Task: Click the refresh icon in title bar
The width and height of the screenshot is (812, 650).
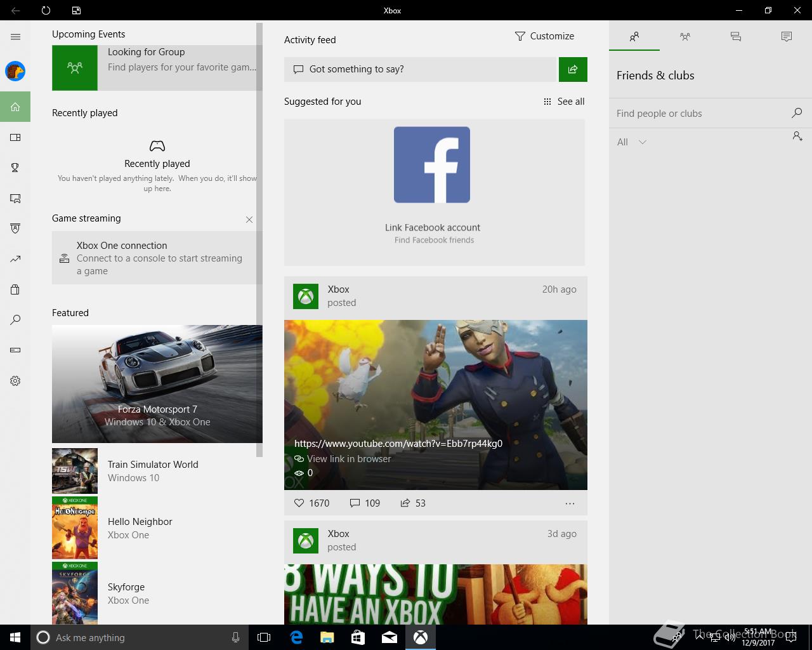Action: pos(46,10)
